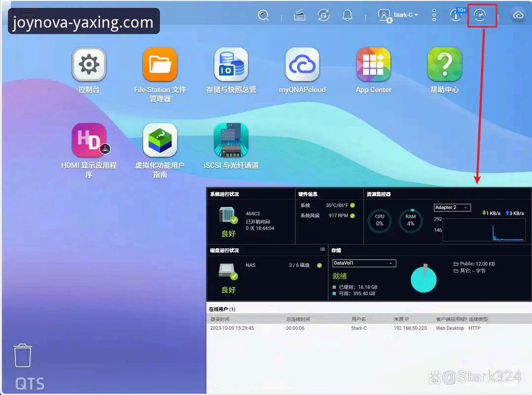Open the 系统运行状况 panel header
Screen dimensions: 532x395
(x=225, y=194)
